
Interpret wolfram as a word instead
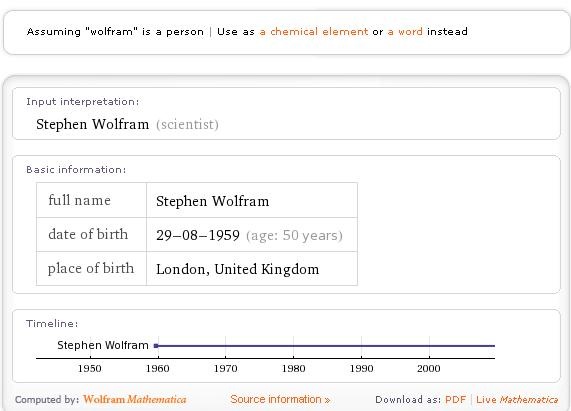405,32
